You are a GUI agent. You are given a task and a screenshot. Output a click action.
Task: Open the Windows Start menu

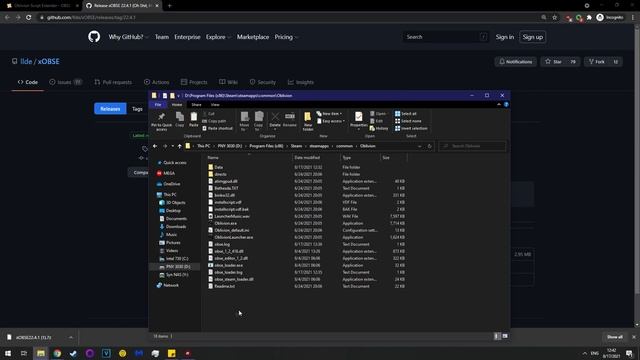8,353
